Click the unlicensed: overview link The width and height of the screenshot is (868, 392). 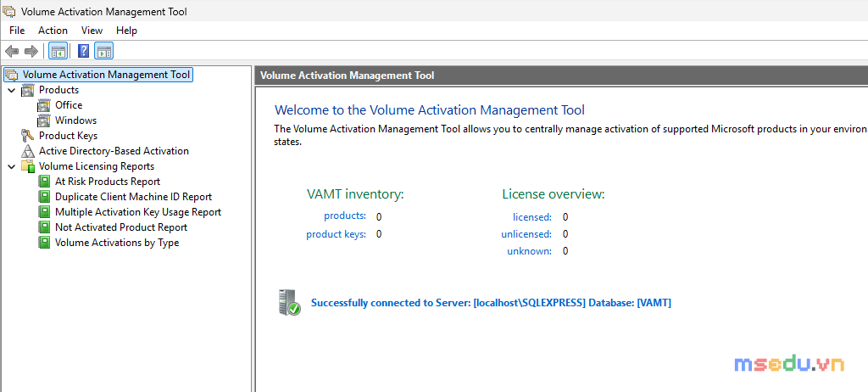point(526,234)
